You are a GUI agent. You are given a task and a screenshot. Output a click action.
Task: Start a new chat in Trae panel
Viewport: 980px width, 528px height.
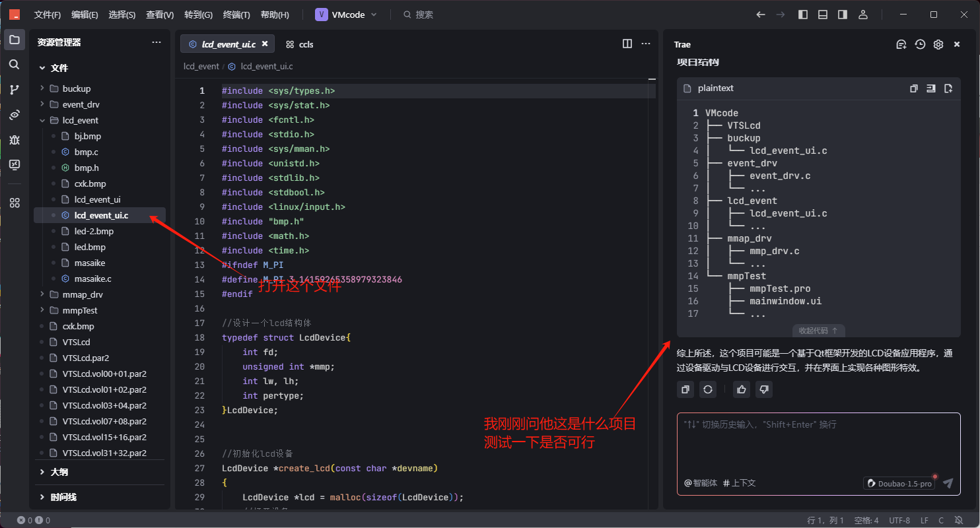tap(901, 44)
